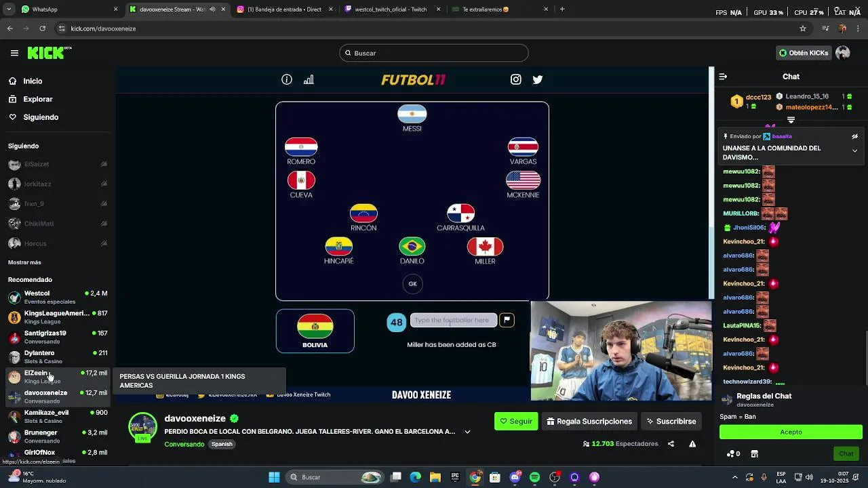This screenshot has width=868, height=488.
Task: Open Brunenger recommended channel
Action: tap(58, 436)
